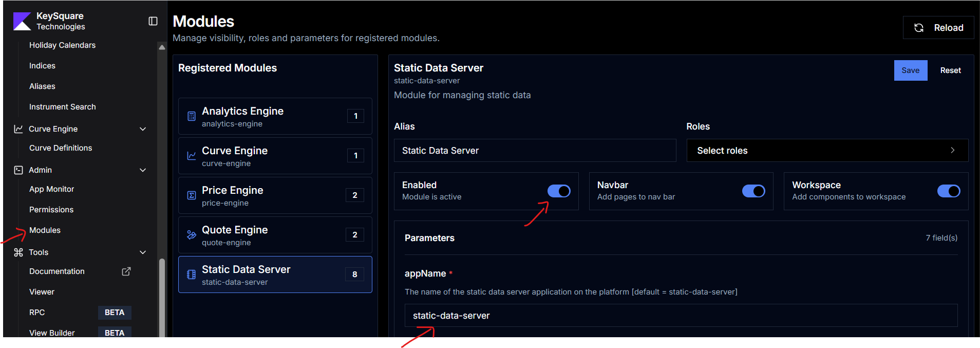Click the appName input field
Viewport: 980px width, 348px height.
point(681,316)
